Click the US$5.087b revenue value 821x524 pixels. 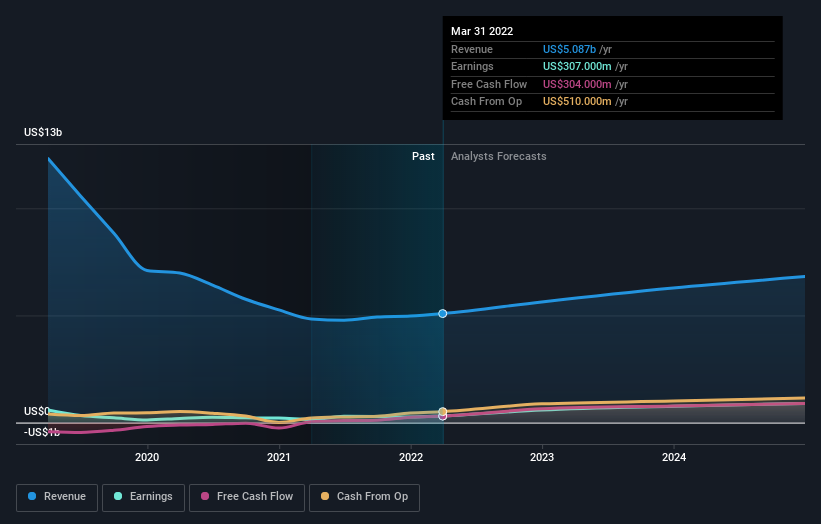[x=569, y=49]
